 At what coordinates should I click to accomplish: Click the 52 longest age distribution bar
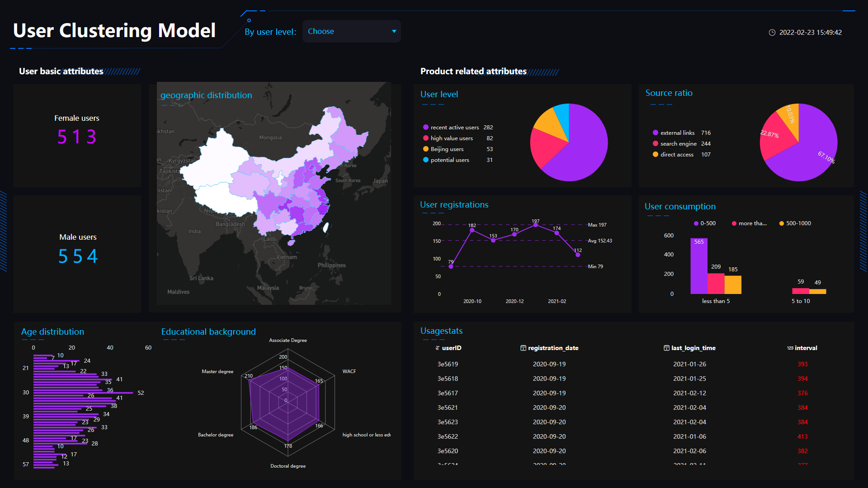83,393
